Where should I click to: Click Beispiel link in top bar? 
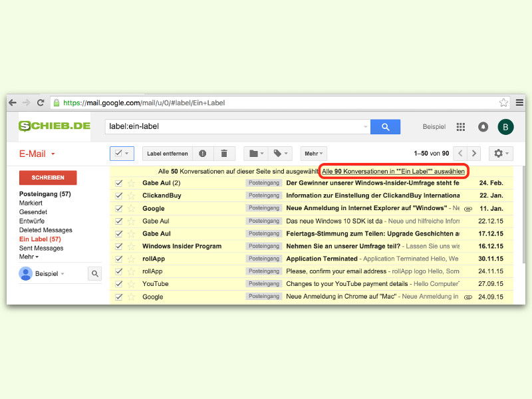(434, 127)
